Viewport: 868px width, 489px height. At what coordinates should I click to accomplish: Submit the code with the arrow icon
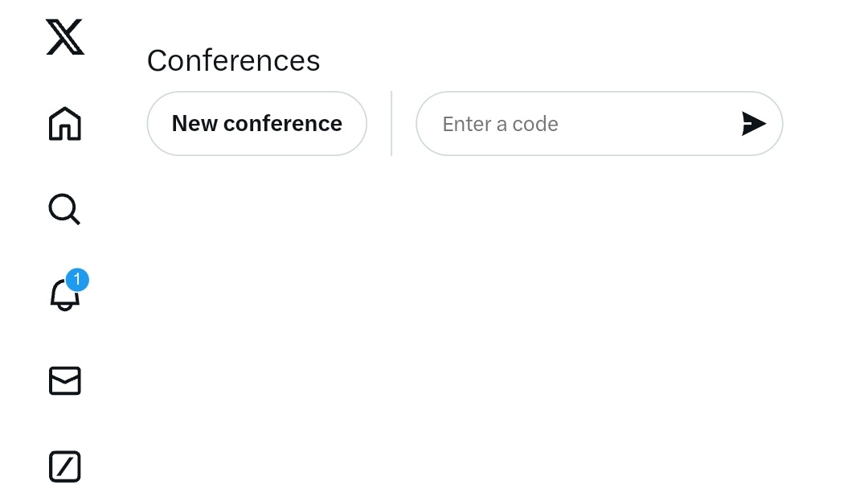pos(753,124)
